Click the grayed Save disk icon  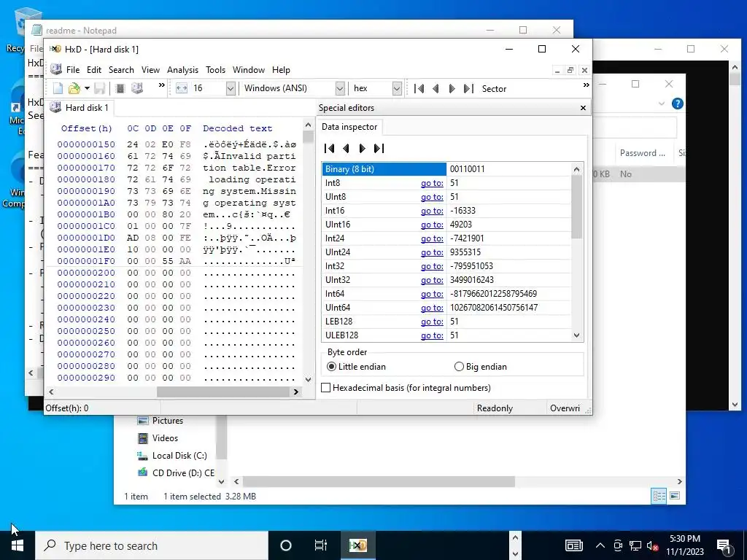click(x=99, y=88)
